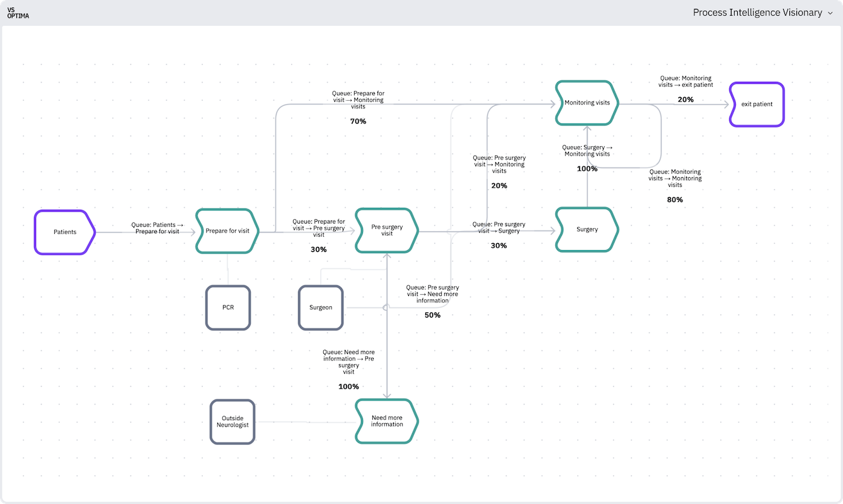Select the 50% Need more information queue label
Screen dimensions: 843x504
(x=432, y=315)
